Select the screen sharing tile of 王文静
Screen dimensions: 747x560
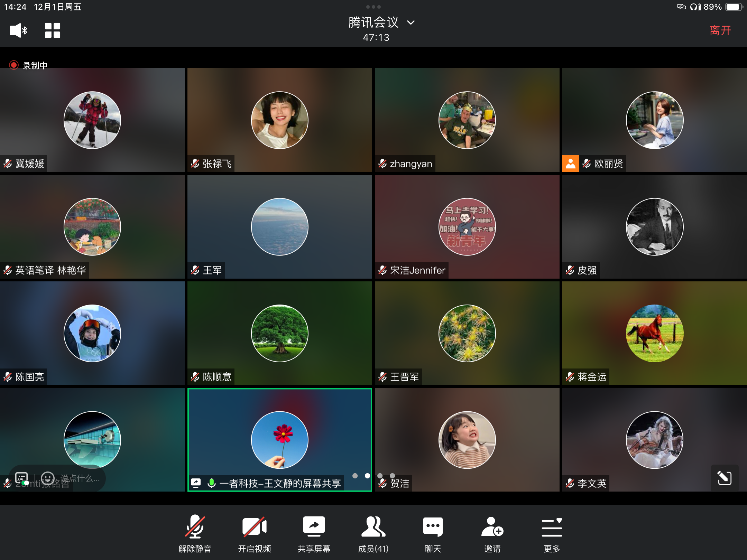point(279,440)
